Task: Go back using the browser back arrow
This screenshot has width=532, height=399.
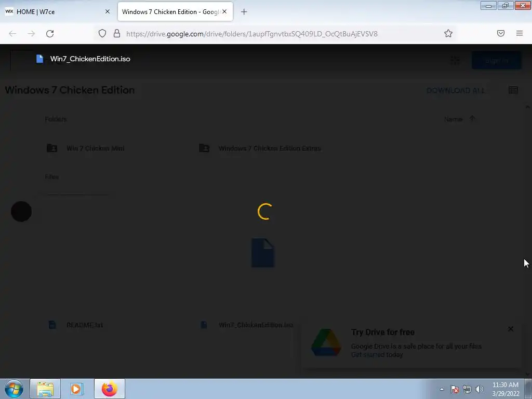Action: click(12, 34)
